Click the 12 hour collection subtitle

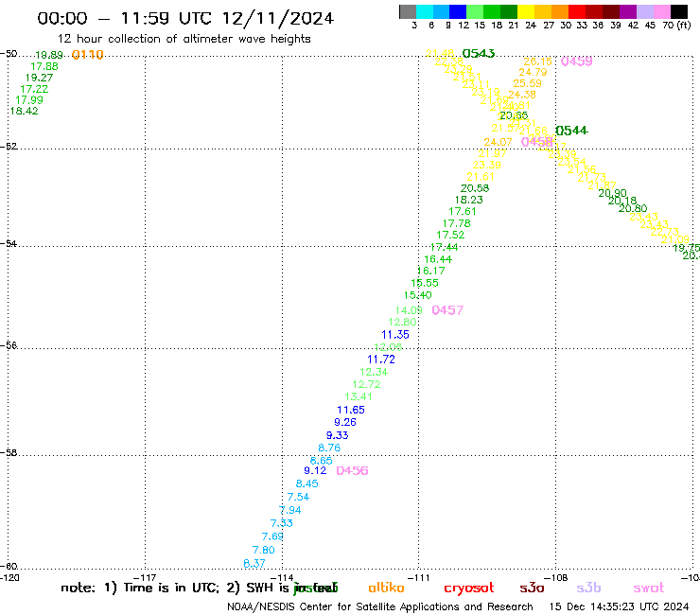184,39
